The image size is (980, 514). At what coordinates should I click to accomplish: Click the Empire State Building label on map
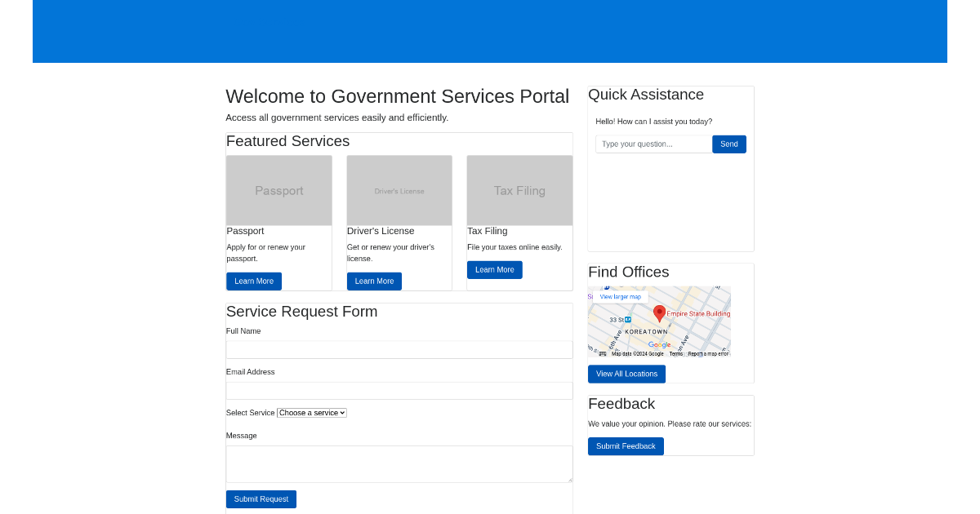click(x=698, y=313)
